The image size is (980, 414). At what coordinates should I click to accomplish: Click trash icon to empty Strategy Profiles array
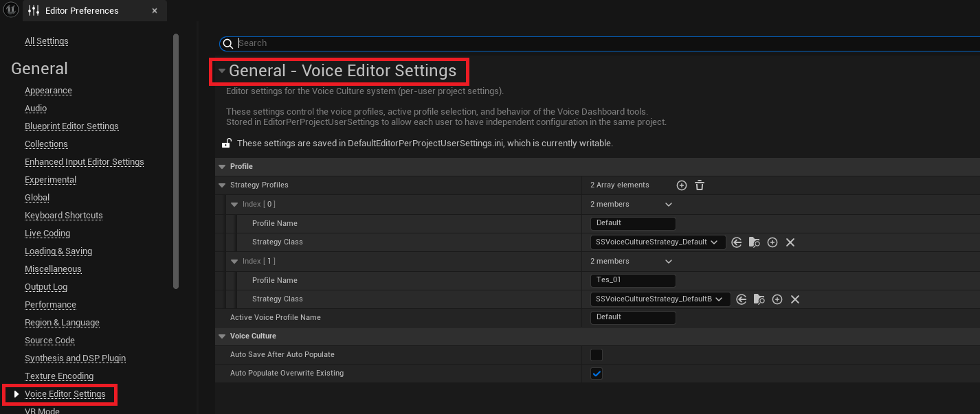[x=700, y=185]
